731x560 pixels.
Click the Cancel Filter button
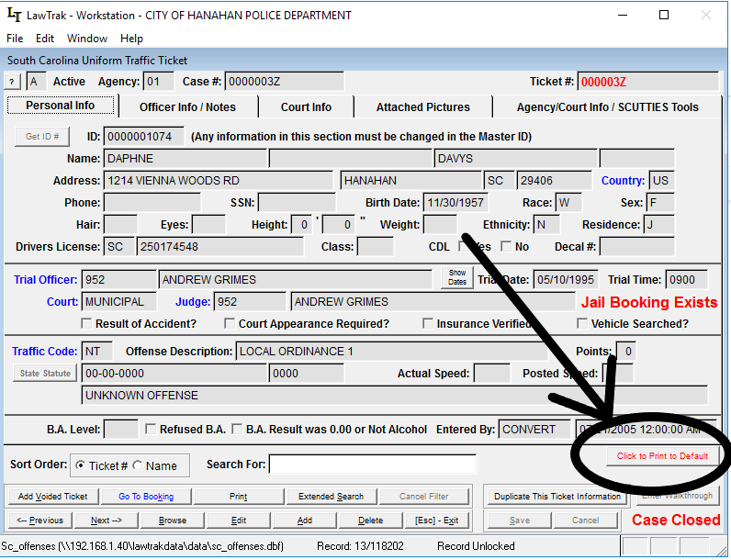[x=423, y=496]
